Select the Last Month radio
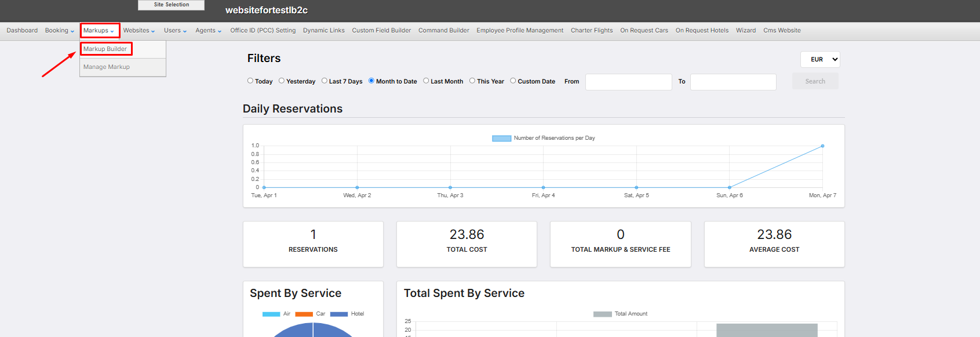 click(426, 81)
